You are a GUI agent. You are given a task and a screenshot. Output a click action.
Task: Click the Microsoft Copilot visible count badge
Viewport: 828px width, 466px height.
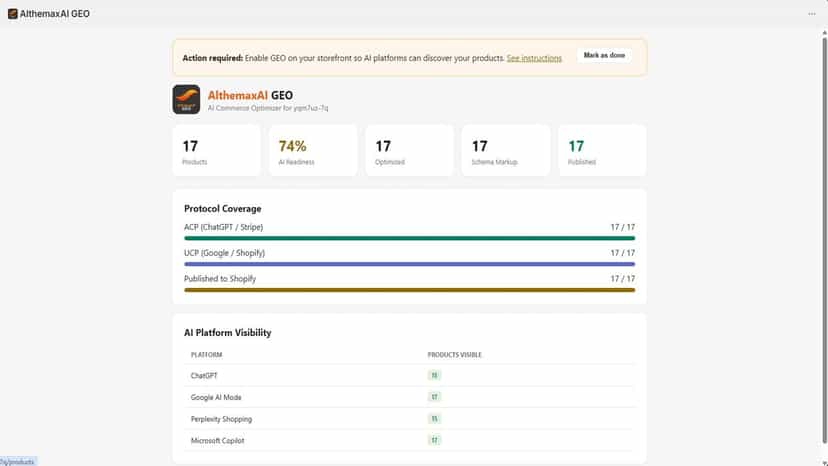(x=434, y=441)
